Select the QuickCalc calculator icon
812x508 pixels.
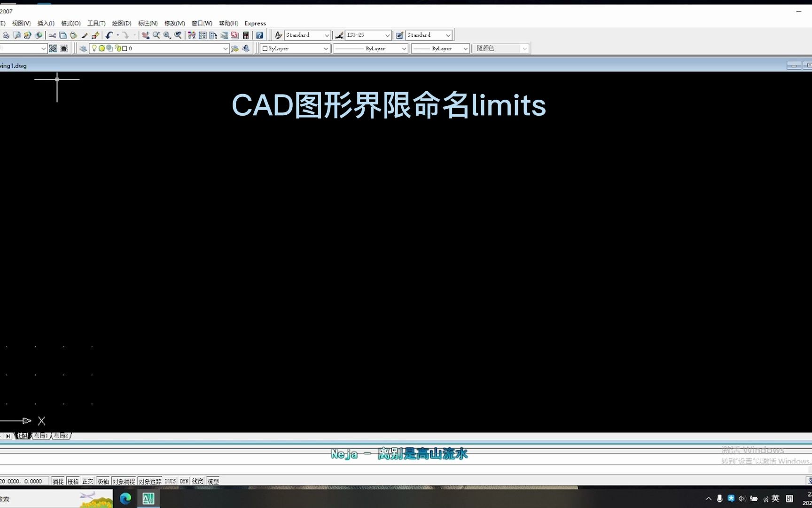coord(246,35)
